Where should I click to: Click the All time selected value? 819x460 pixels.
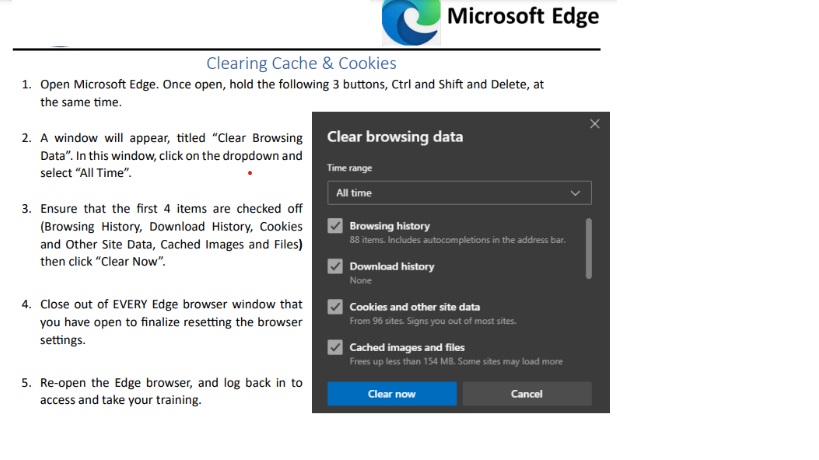point(354,193)
